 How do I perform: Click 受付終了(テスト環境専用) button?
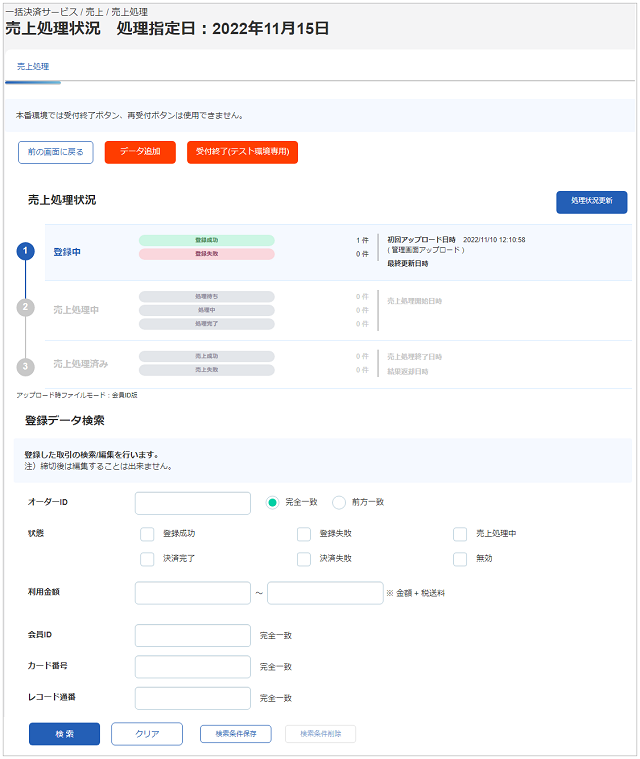(x=242, y=152)
